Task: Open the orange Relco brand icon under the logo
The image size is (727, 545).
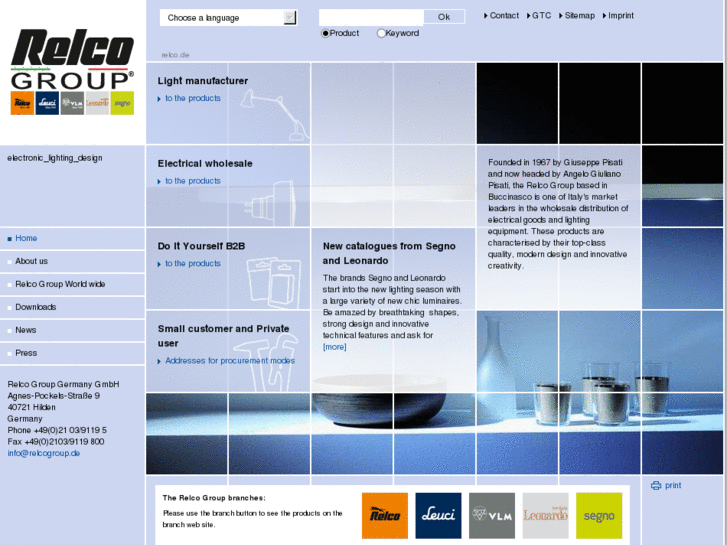Action: pos(22,103)
